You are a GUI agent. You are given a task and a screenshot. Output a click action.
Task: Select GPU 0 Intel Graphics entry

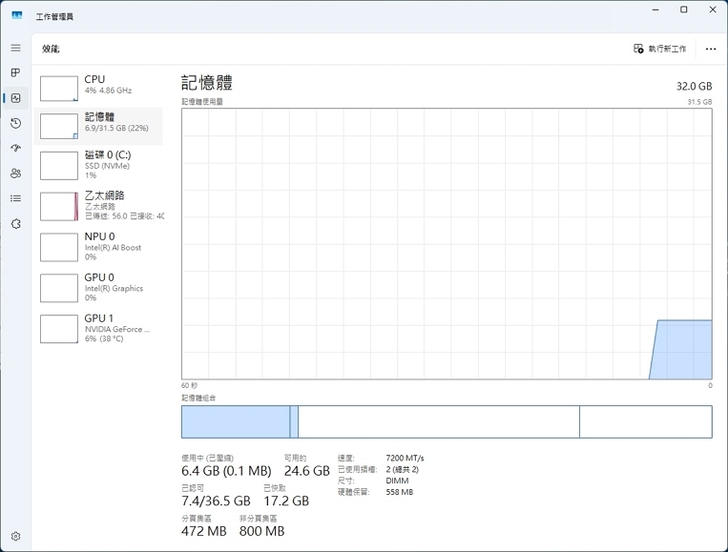coord(98,288)
